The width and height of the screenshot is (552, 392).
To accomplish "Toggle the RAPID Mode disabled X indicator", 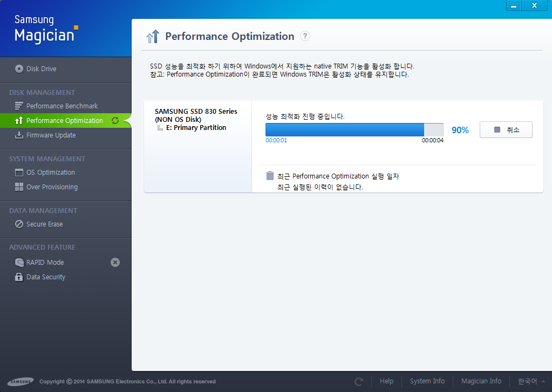I will pos(115,263).
